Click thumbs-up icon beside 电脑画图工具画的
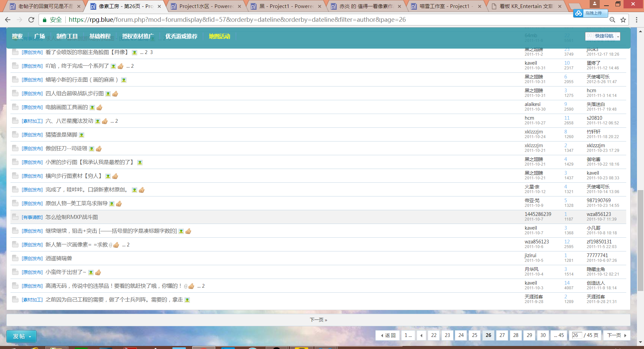This screenshot has width=644, height=349. [99, 108]
